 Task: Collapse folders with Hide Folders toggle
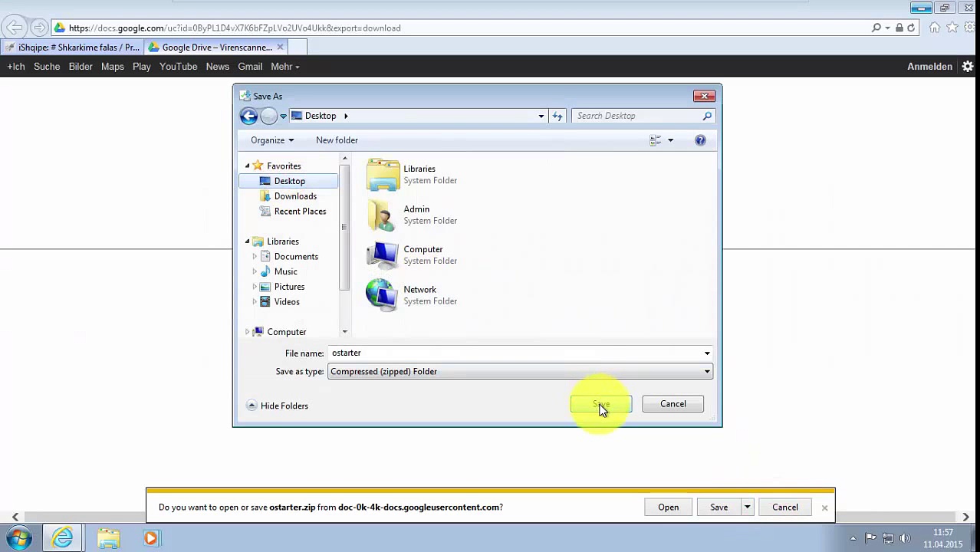click(277, 406)
